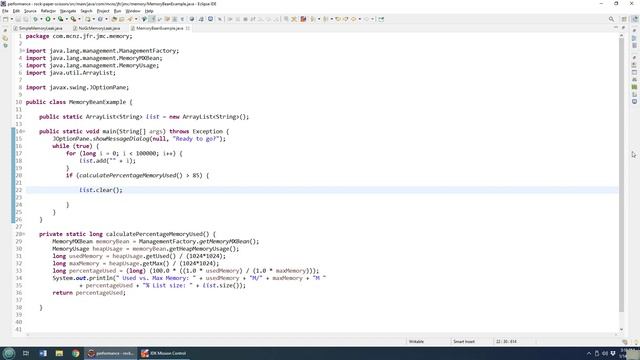Open dropdown arrow next to External Tools icon
Viewport: 640px width, 360px height.
[79, 19]
